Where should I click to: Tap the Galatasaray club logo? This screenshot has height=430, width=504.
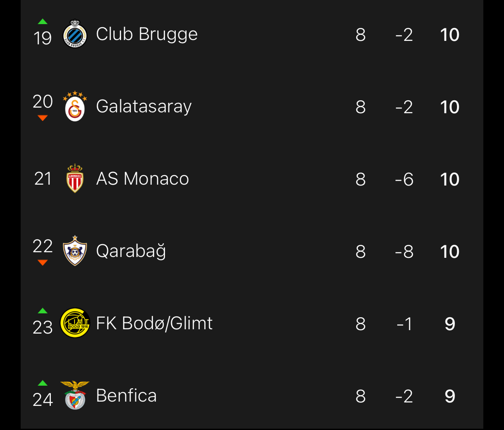(75, 106)
